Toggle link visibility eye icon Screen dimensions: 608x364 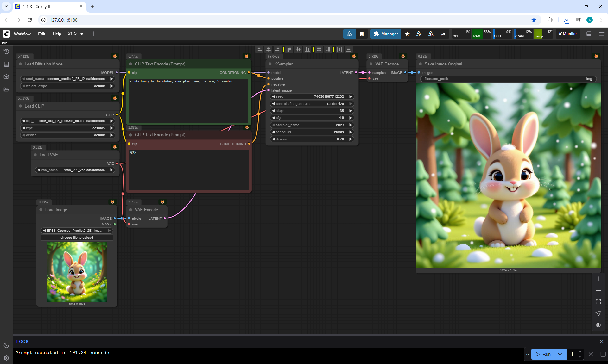click(x=598, y=325)
